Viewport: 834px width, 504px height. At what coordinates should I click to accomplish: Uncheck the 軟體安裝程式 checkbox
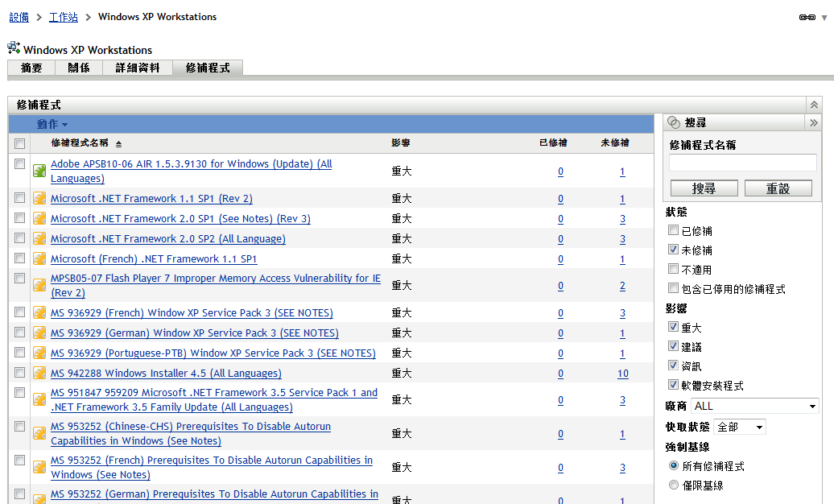pos(673,385)
